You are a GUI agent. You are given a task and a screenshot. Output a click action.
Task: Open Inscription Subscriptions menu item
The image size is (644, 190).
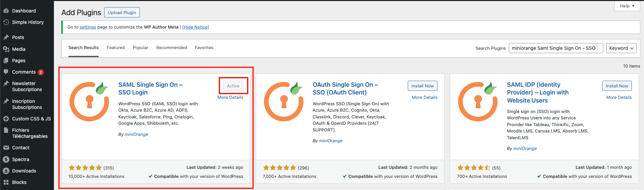coord(27,104)
